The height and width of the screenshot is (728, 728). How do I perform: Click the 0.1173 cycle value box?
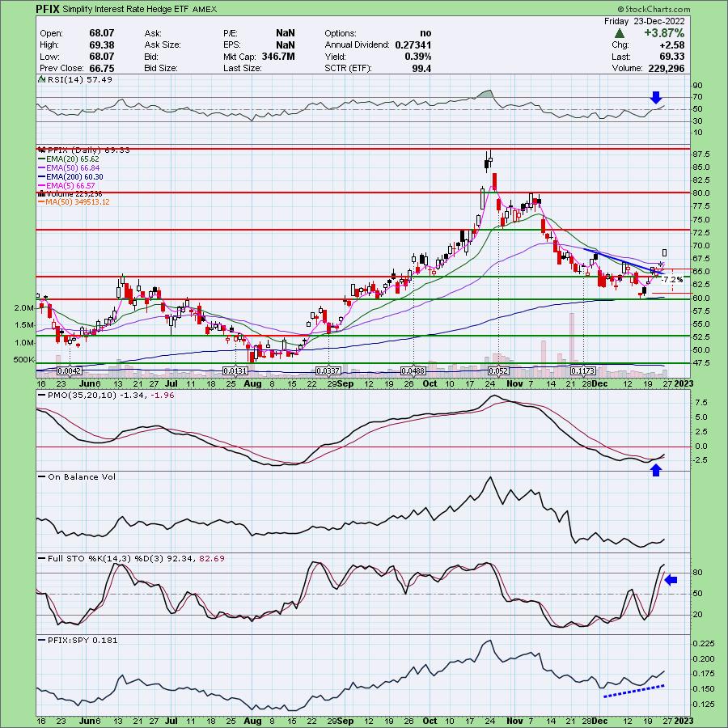click(583, 371)
